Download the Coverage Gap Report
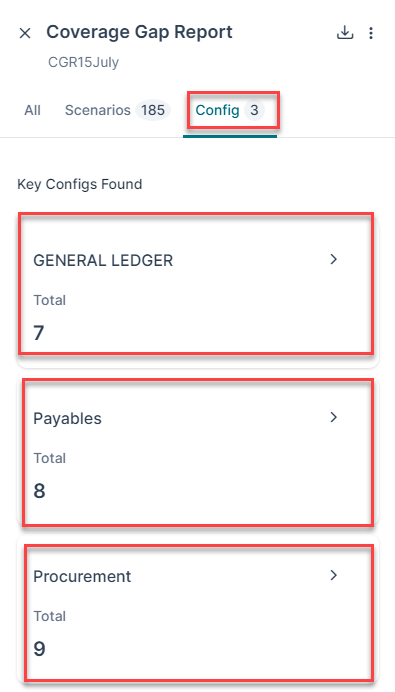 (345, 33)
